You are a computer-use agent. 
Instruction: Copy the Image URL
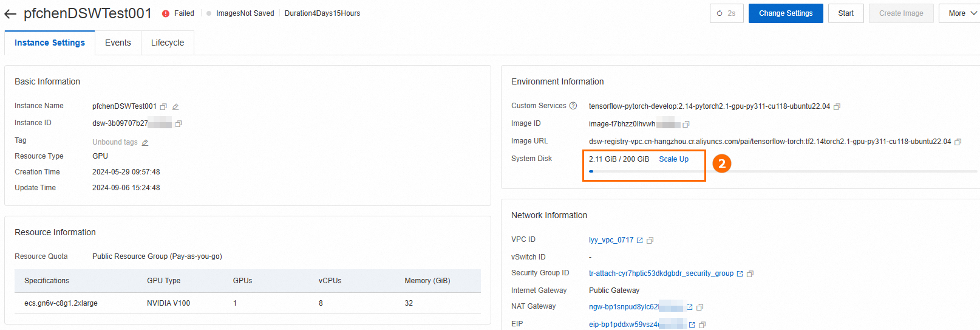click(958, 142)
